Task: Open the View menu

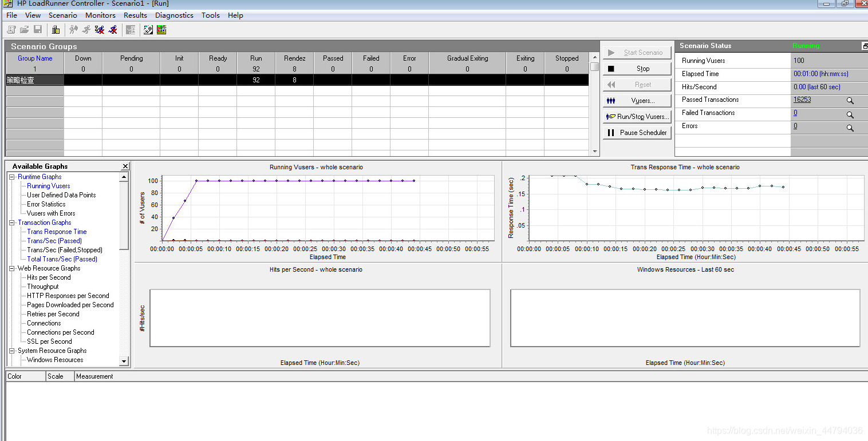Action: pos(33,15)
